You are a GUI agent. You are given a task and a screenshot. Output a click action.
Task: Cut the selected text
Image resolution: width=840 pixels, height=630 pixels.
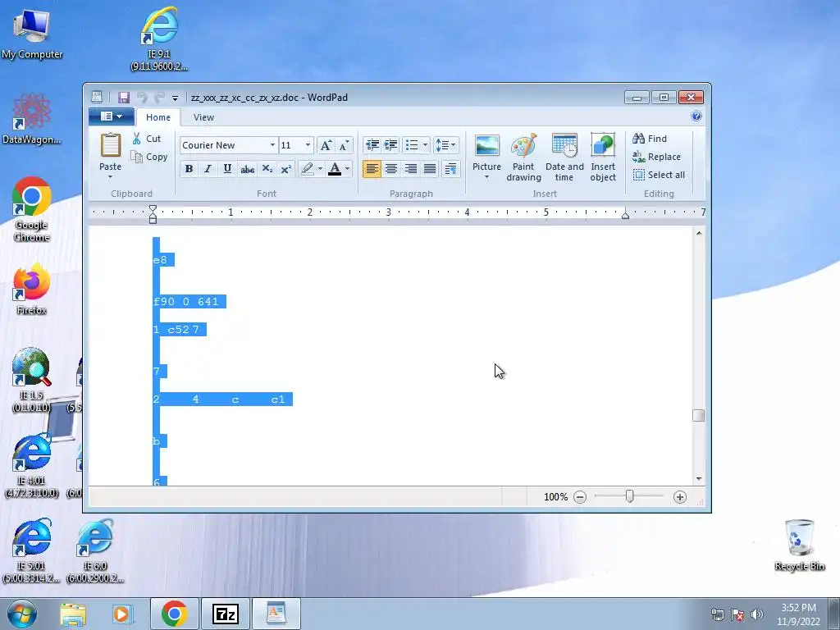click(147, 139)
